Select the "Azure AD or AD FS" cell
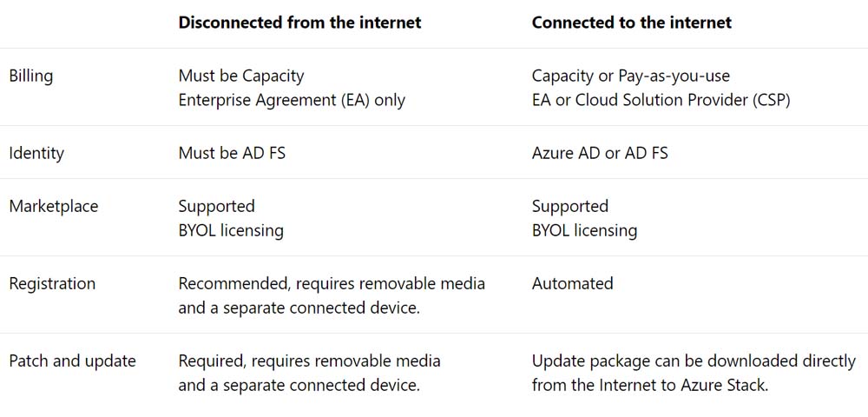The height and width of the screenshot is (417, 868). click(600, 153)
